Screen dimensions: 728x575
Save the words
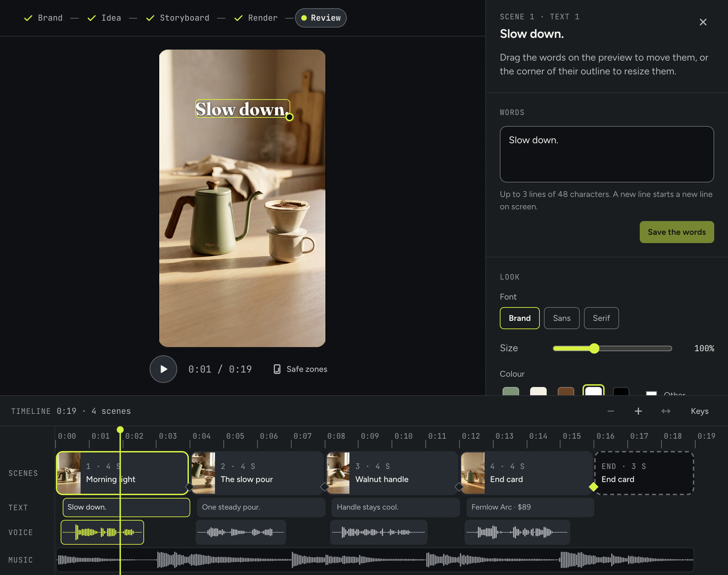coord(676,232)
